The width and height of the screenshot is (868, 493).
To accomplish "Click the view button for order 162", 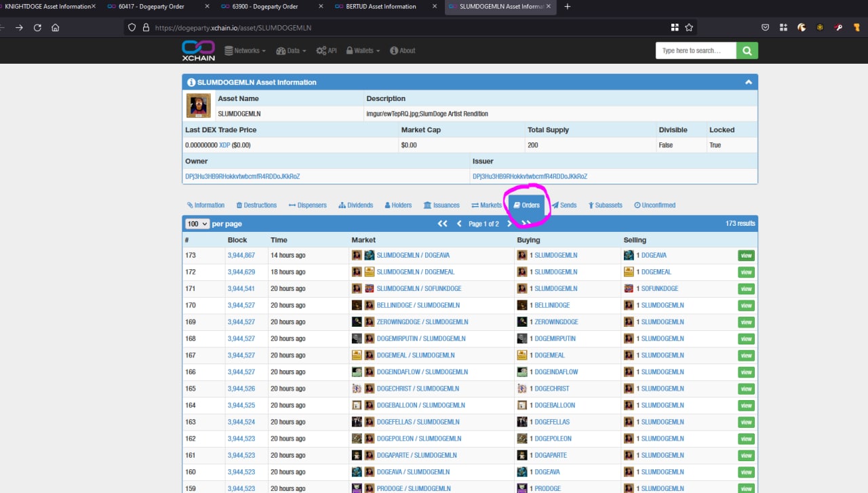I will tap(746, 439).
